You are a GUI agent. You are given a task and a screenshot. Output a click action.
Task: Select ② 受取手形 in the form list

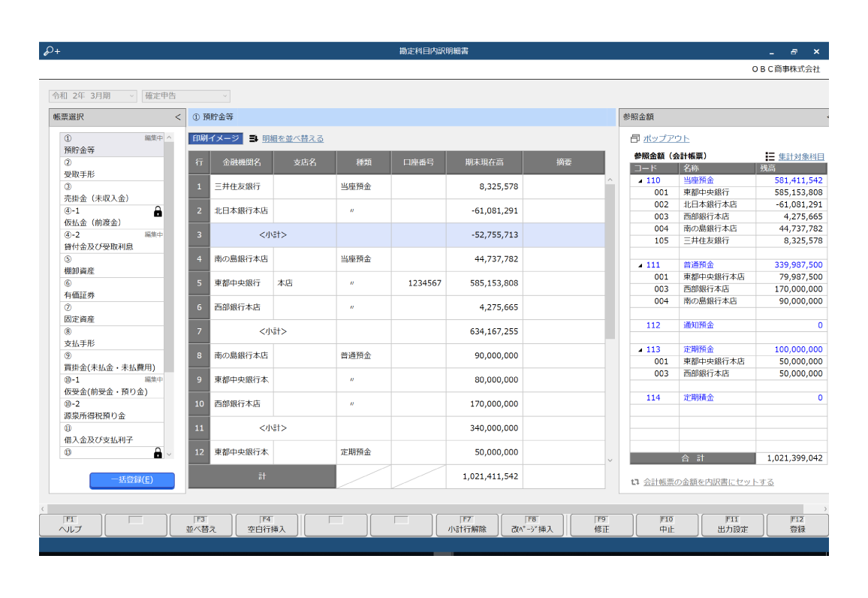pyautogui.click(x=112, y=169)
